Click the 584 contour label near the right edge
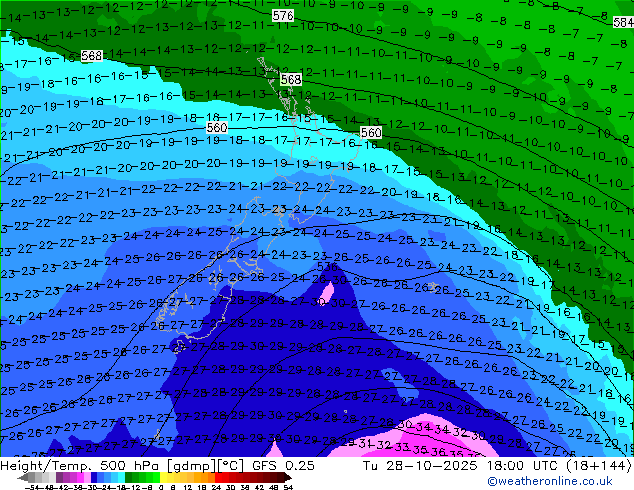This screenshot has width=634, height=490. point(623,22)
